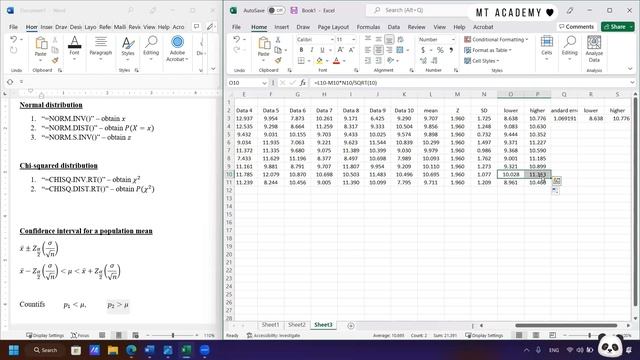Click Excel's Bold formatting icon
640x360 pixels.
point(301,50)
